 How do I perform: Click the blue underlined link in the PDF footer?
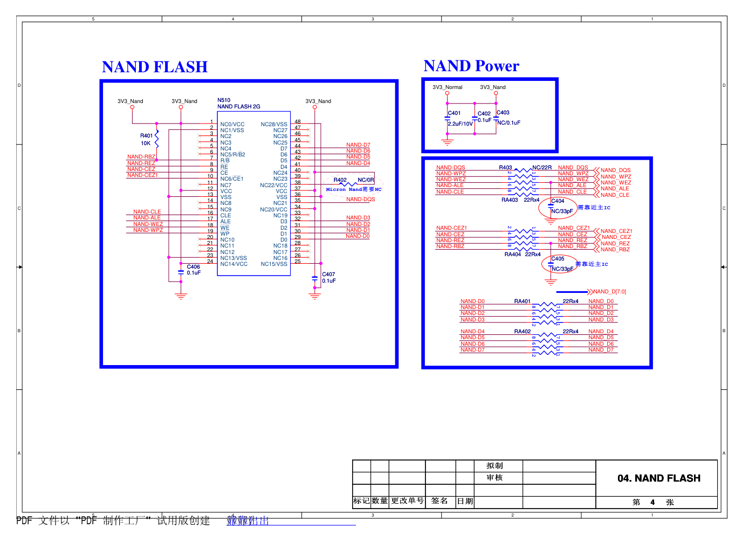pos(248,521)
